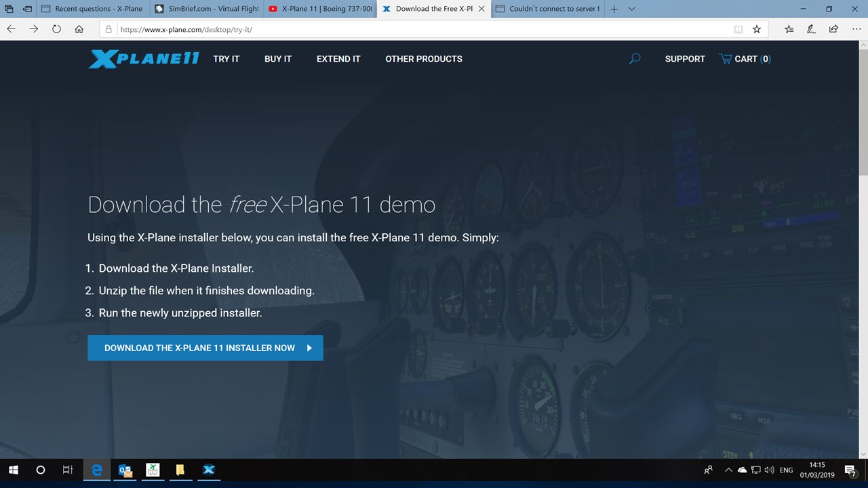Open the Action Center notifications
Screen dimensions: 868x488
pyautogui.click(x=850, y=470)
